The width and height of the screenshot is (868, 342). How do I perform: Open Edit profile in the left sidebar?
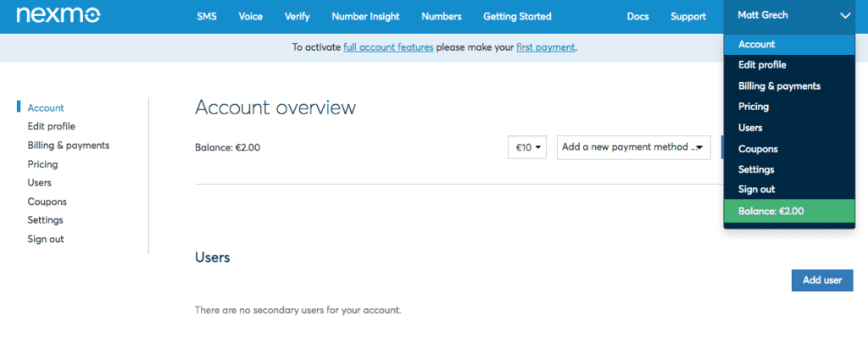tap(52, 126)
